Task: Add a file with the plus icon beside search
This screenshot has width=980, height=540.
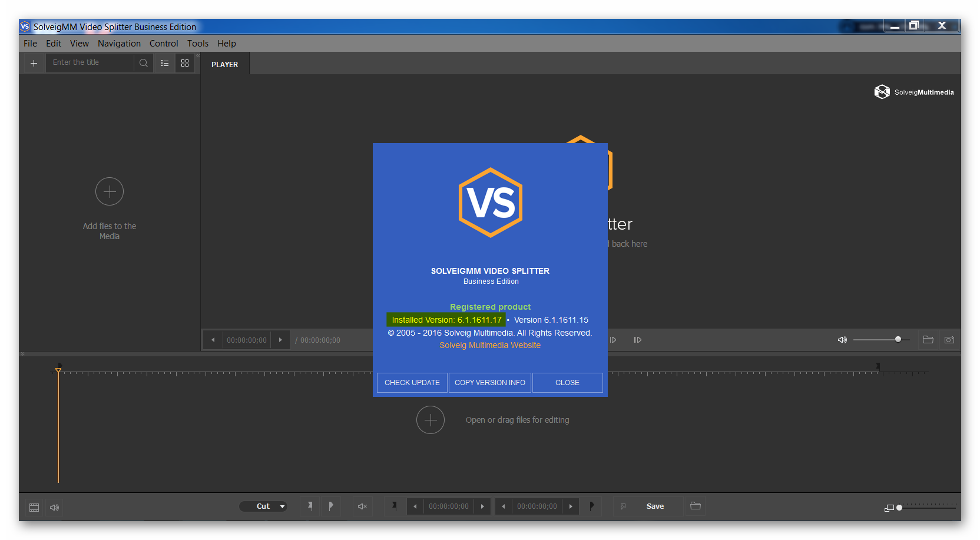Action: tap(34, 63)
